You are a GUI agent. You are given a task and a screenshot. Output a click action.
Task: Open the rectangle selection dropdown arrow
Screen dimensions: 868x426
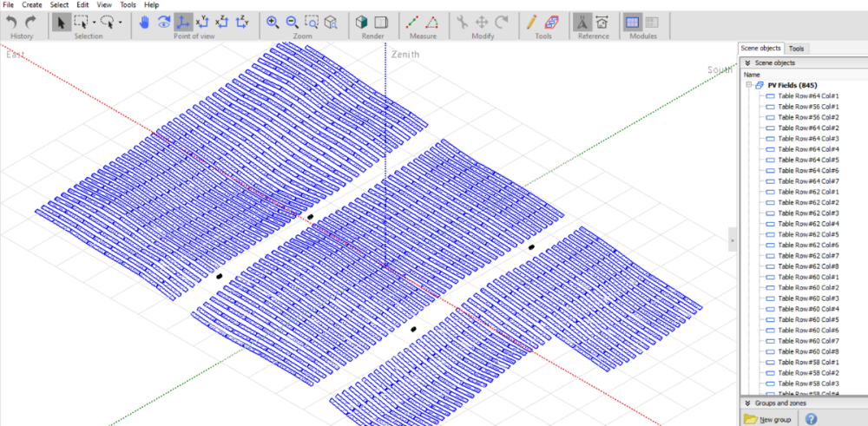[94, 23]
